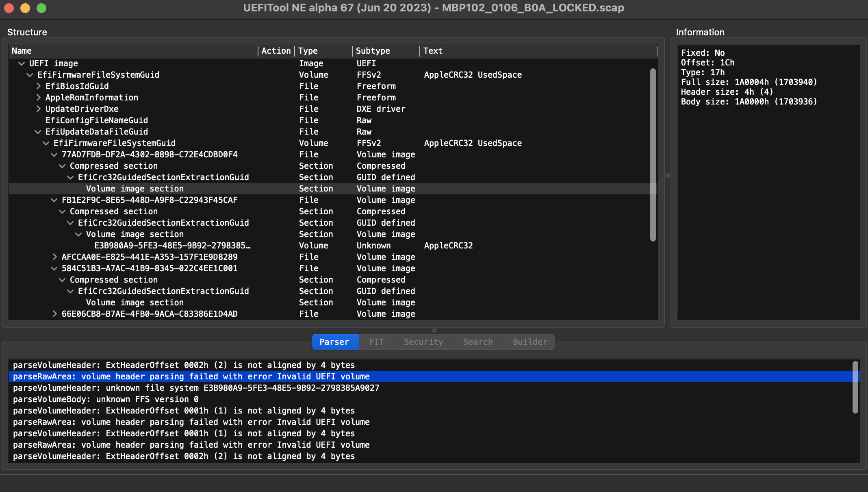Select the Parser tab
Image resolution: width=868 pixels, height=492 pixels.
point(334,342)
